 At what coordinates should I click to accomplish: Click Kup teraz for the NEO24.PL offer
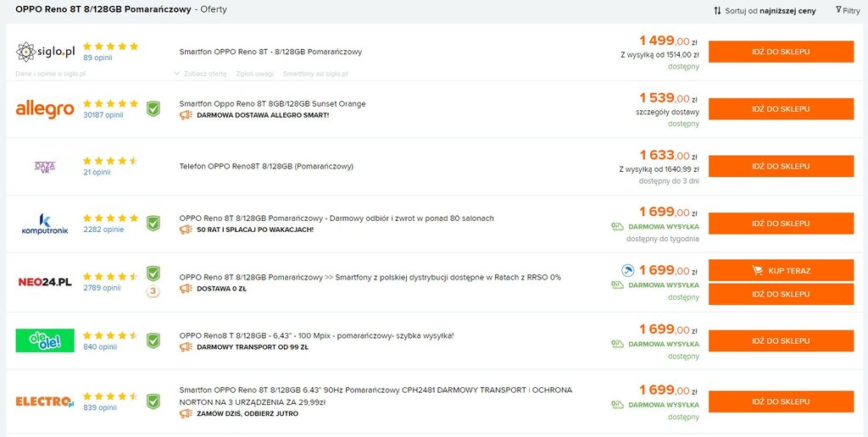tap(781, 270)
